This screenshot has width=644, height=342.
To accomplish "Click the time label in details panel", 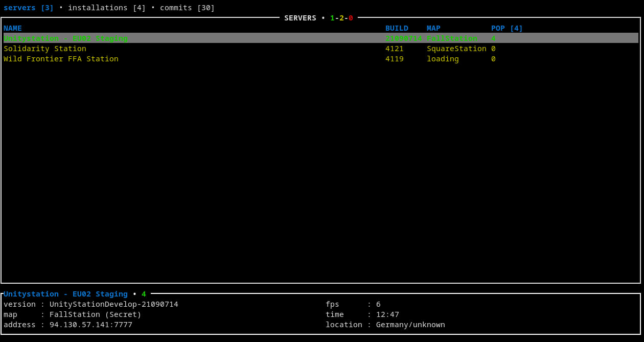I will [x=335, y=314].
